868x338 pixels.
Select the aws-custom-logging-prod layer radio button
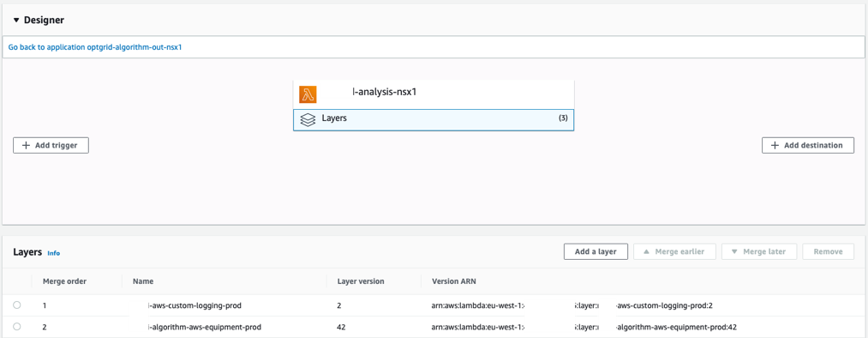[x=16, y=305]
